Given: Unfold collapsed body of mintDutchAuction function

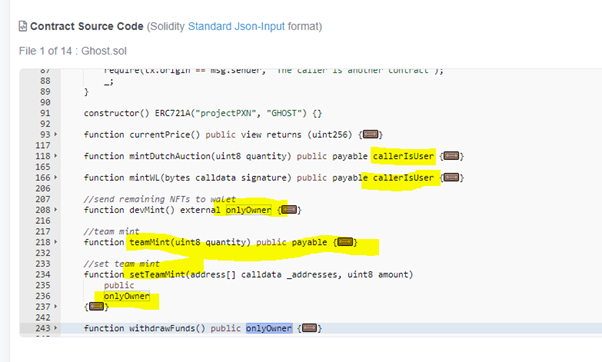Looking at the screenshot, I should coord(452,156).
